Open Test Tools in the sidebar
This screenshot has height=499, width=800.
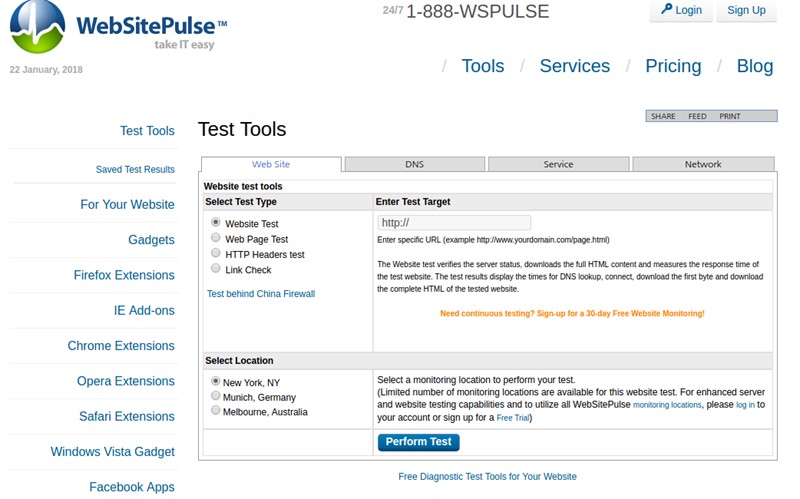point(147,131)
